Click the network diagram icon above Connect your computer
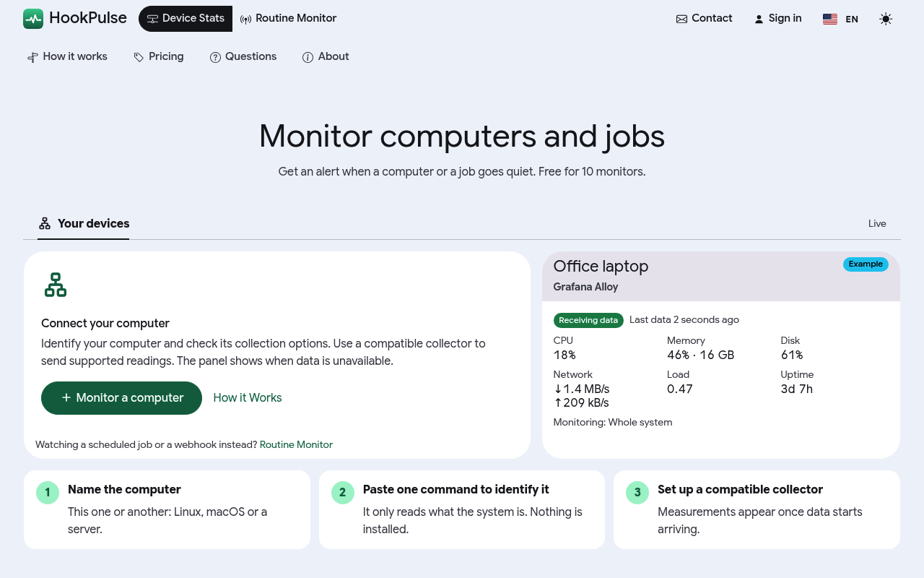924x578 pixels. [56, 285]
